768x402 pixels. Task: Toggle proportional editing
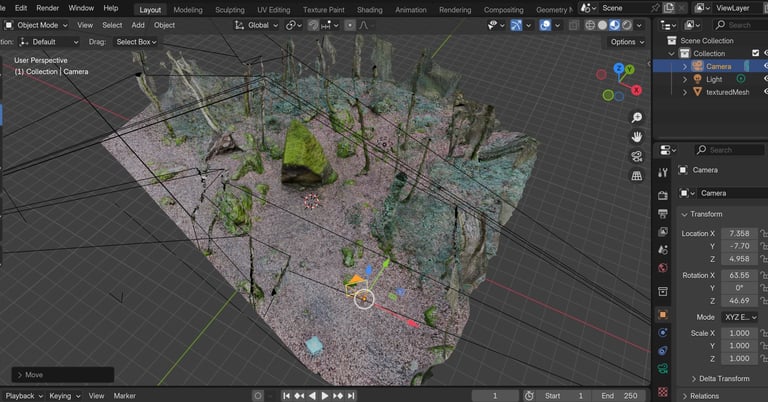350,25
